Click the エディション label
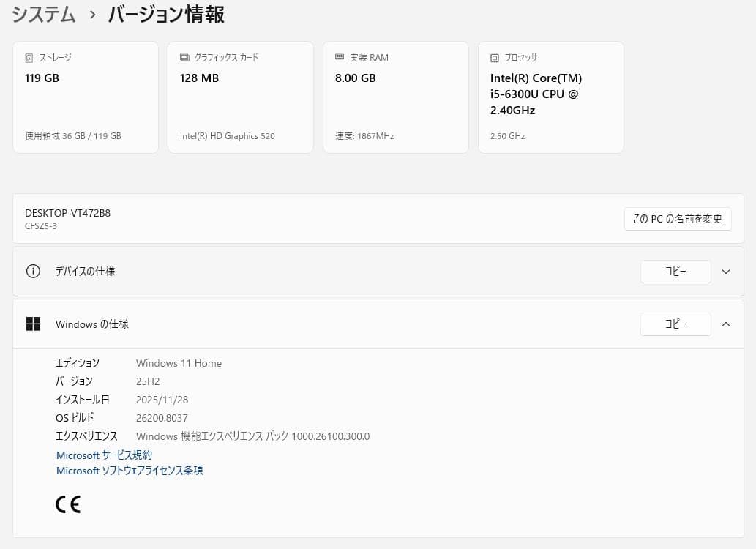Screen dimensions: 756x549 pos(78,363)
